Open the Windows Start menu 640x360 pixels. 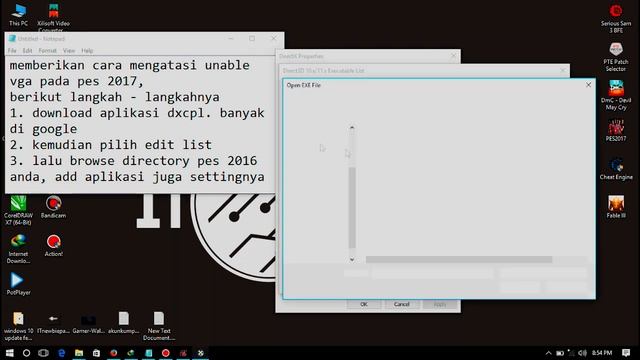click(x=9, y=353)
